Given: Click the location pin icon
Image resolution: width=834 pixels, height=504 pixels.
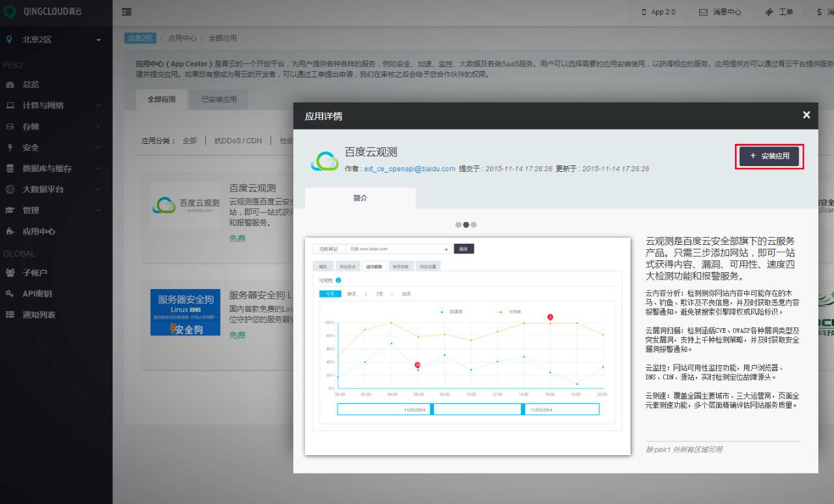Looking at the screenshot, I should (x=9, y=40).
